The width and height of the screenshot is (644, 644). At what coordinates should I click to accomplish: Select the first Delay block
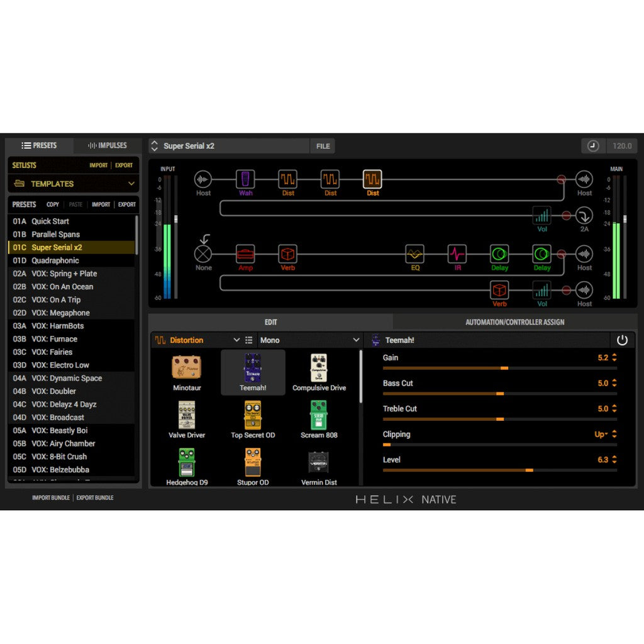(x=499, y=254)
